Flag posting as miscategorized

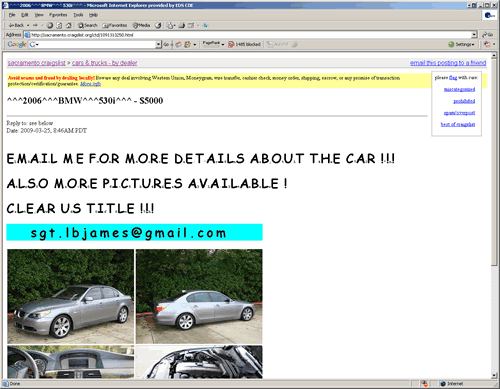click(459, 89)
